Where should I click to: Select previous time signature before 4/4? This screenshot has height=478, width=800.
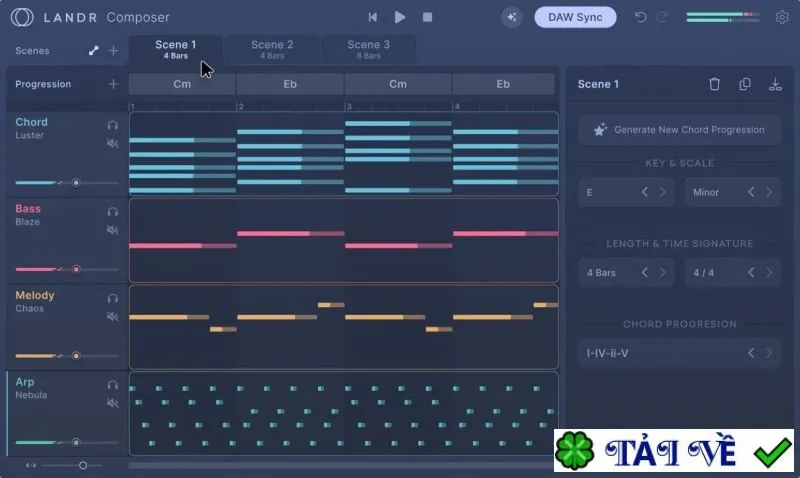click(751, 272)
